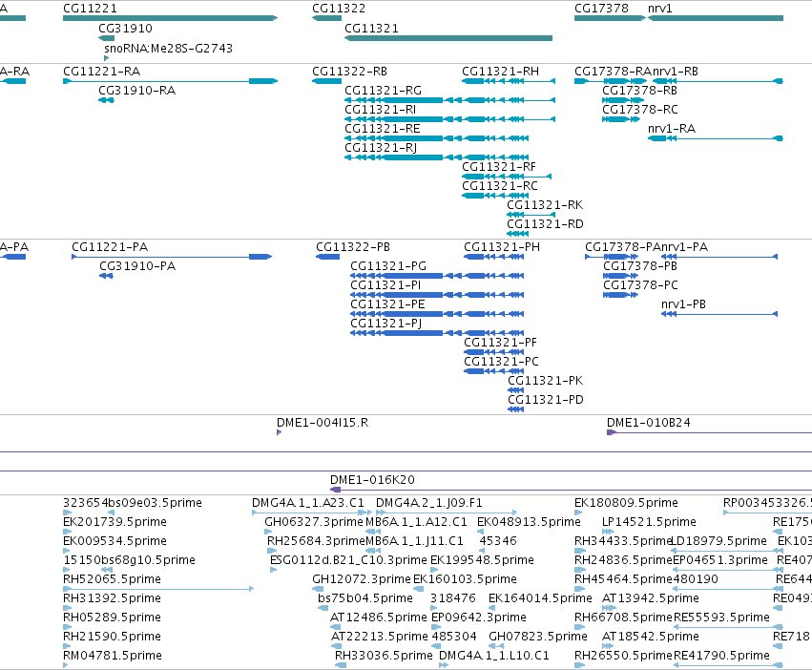Click transcript CG17378-RB label
This screenshot has width=812, height=670.
click(639, 91)
